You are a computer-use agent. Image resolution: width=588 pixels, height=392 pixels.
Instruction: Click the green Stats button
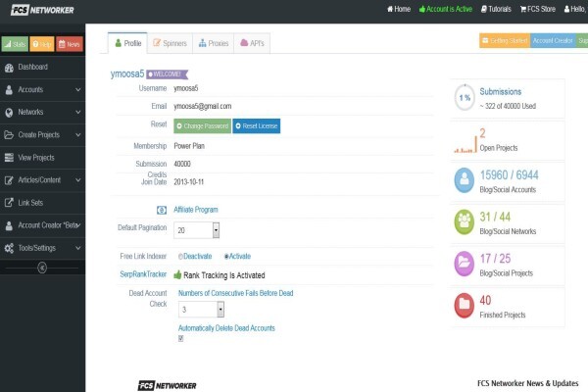pos(15,44)
